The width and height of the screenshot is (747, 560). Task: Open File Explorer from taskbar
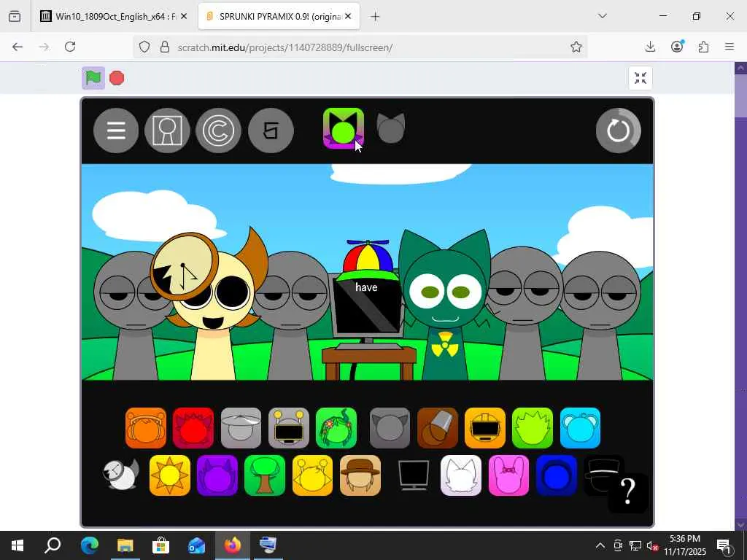(x=125, y=545)
